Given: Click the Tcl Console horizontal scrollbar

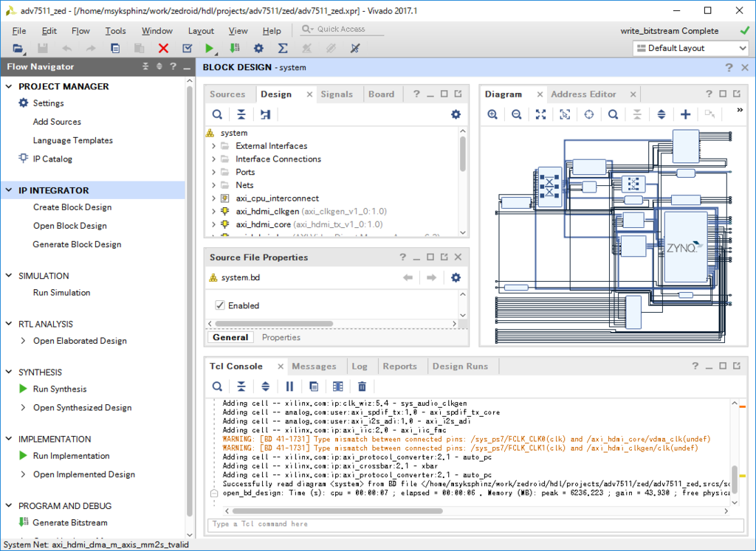Looking at the screenshot, I should (337, 511).
